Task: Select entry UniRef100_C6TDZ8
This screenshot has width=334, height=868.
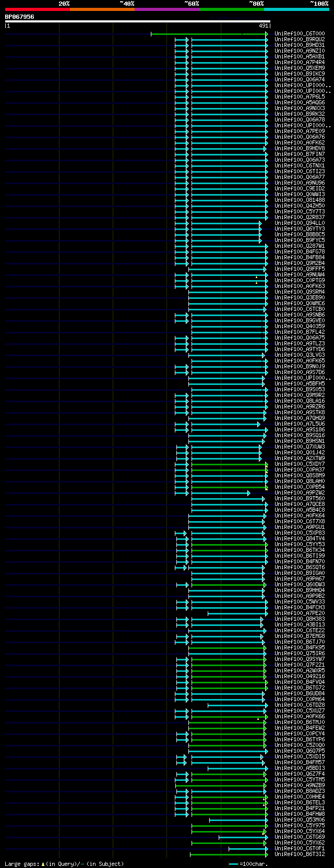Action: coord(300,705)
